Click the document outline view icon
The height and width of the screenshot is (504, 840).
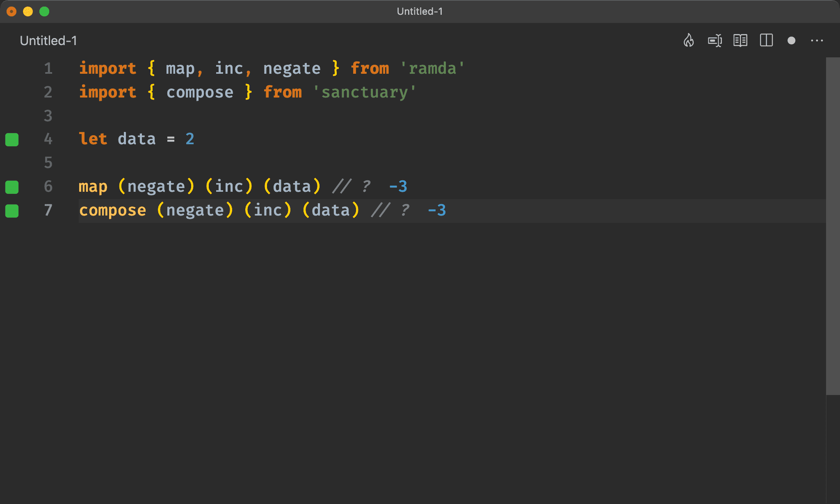point(739,40)
